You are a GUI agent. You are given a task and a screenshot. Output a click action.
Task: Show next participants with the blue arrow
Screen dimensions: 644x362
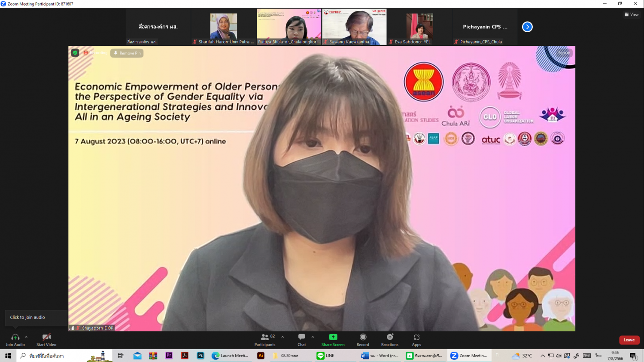point(527,27)
